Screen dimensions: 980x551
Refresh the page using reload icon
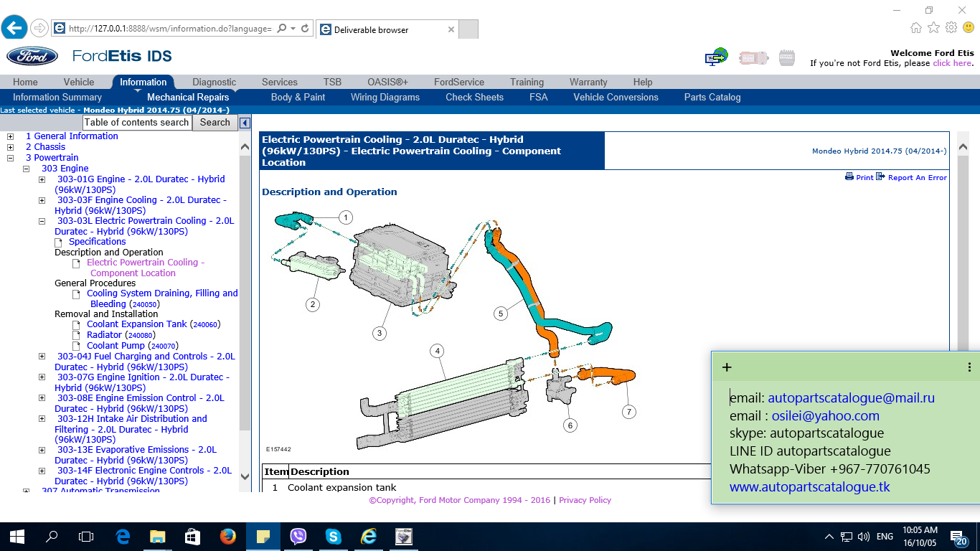pos(305,29)
